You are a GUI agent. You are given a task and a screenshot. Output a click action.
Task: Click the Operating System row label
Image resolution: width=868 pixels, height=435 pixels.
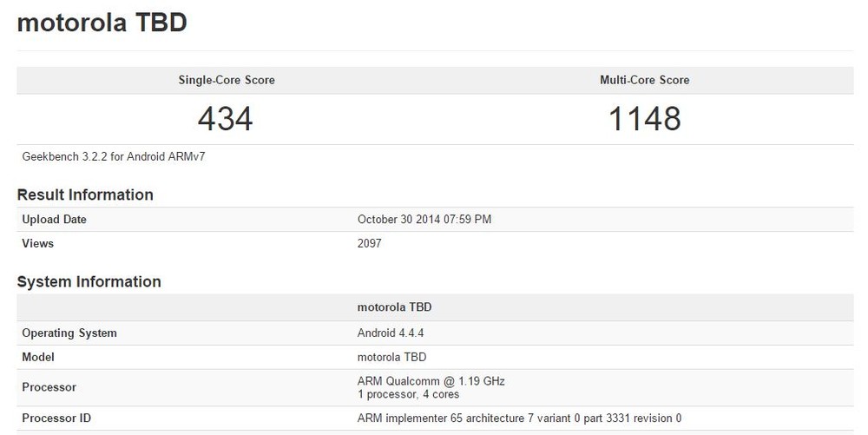[69, 333]
